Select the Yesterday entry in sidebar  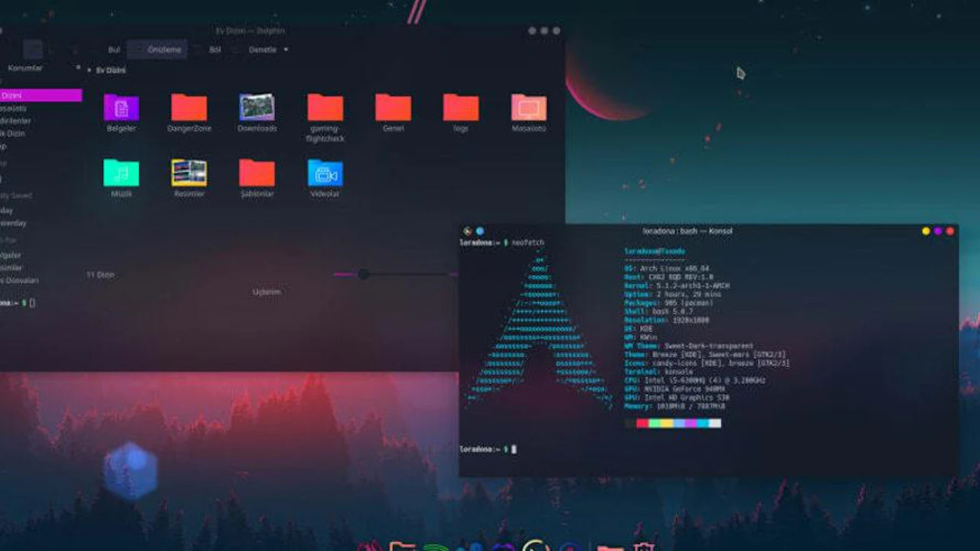pos(13,223)
